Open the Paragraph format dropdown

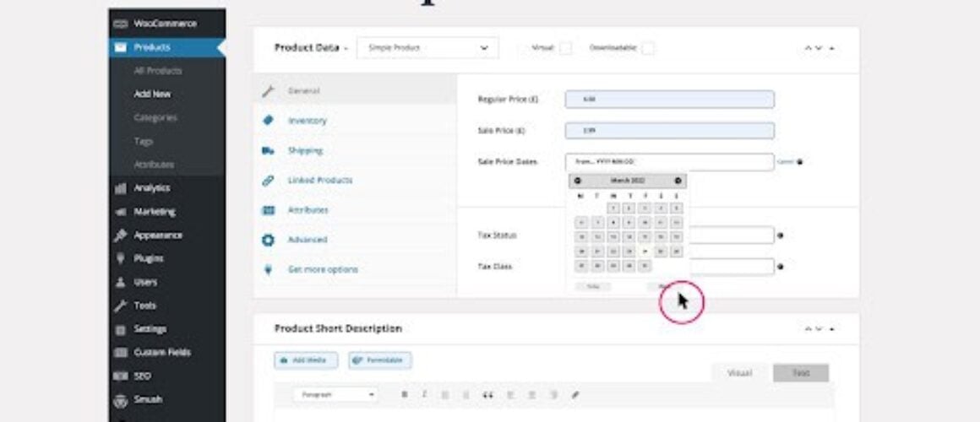(x=335, y=394)
